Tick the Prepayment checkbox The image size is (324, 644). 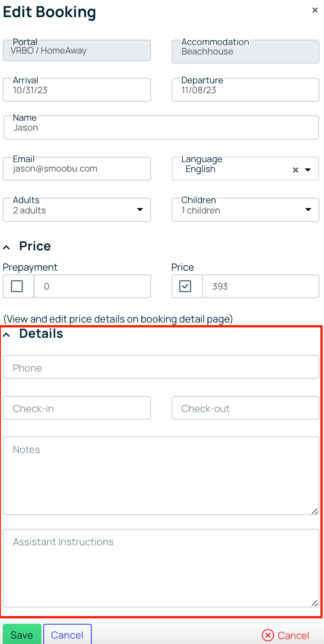pyautogui.click(x=17, y=286)
